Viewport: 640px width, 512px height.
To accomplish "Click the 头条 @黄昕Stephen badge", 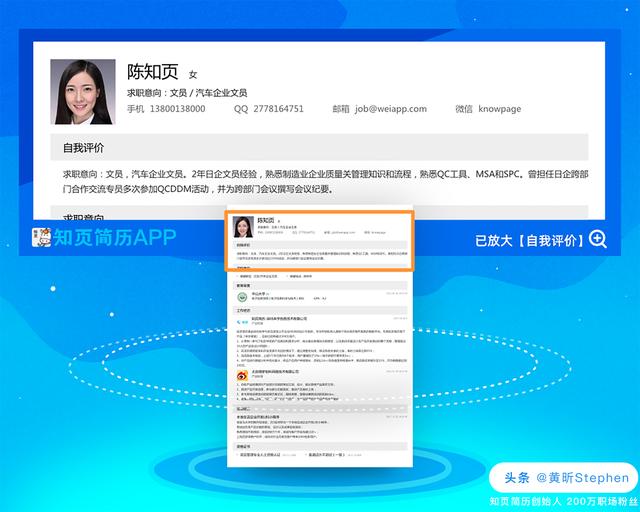I will [564, 477].
